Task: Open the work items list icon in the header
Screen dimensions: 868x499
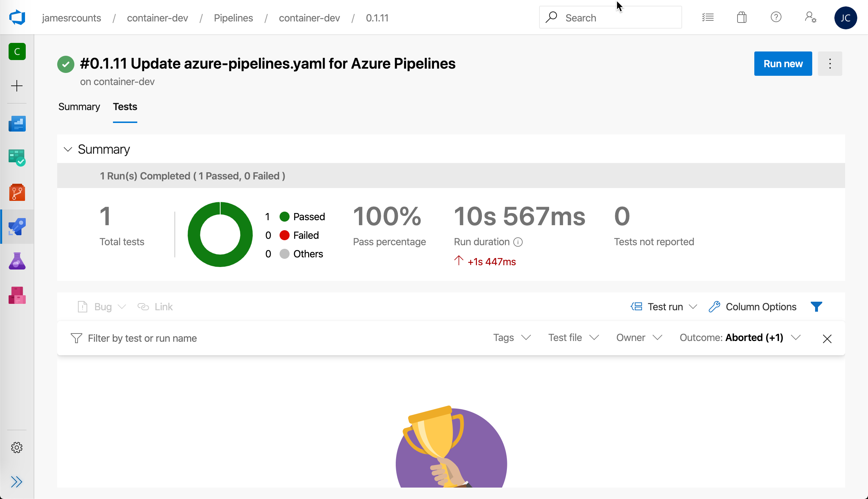Action: click(708, 17)
